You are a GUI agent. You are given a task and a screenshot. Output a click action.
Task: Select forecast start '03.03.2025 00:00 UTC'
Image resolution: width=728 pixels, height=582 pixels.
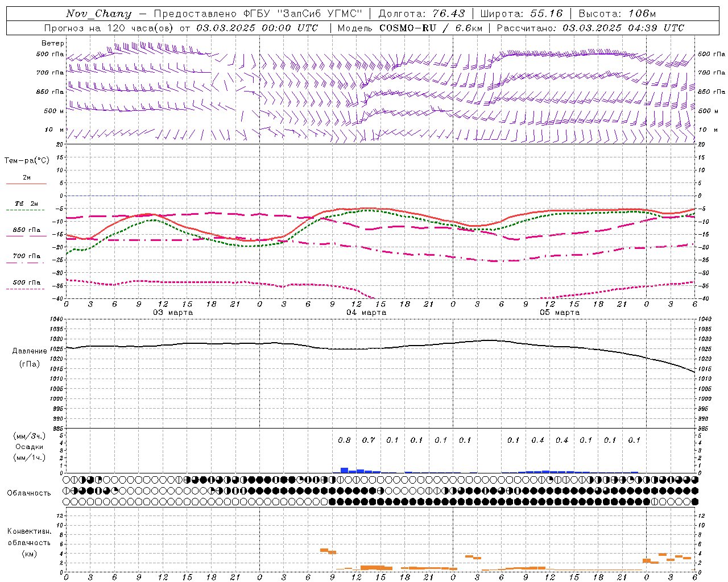257,28
